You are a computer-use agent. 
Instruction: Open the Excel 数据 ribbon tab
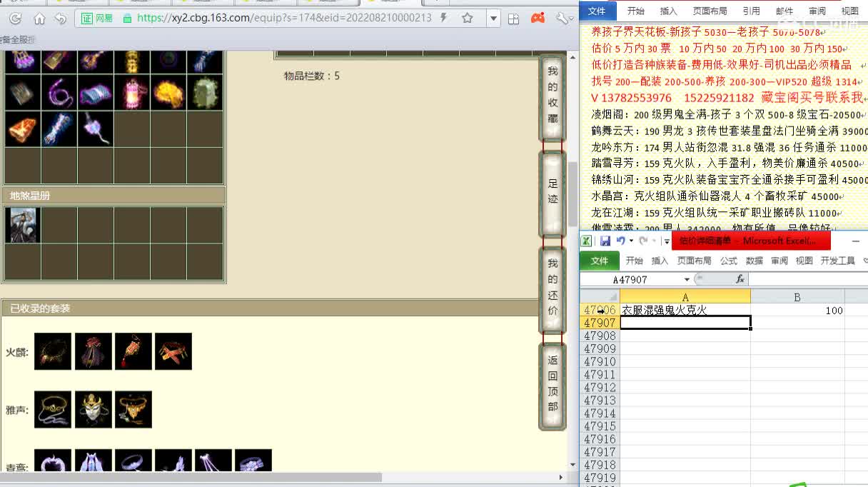coord(754,261)
